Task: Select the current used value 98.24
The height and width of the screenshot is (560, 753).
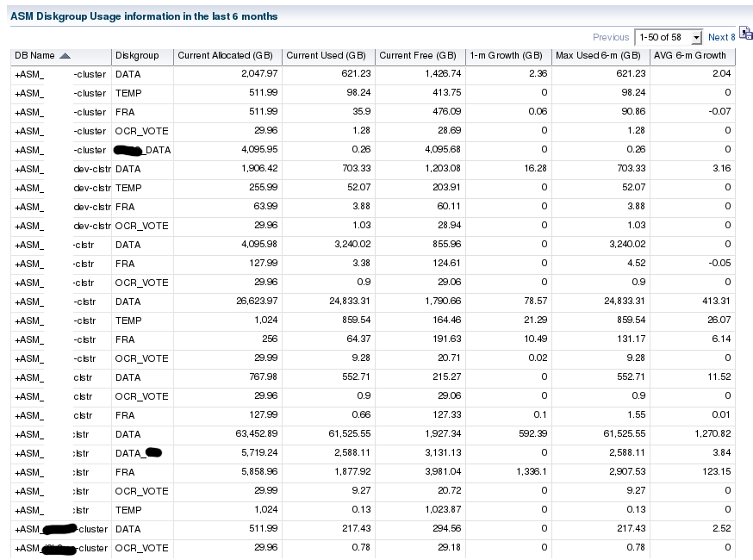Action: tap(358, 93)
